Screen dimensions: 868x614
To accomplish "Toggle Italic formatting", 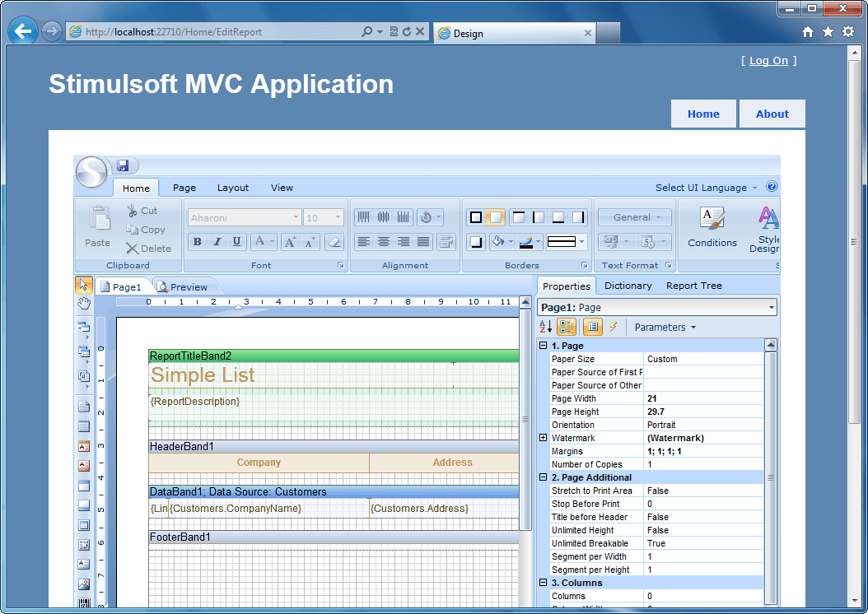I will tap(217, 242).
